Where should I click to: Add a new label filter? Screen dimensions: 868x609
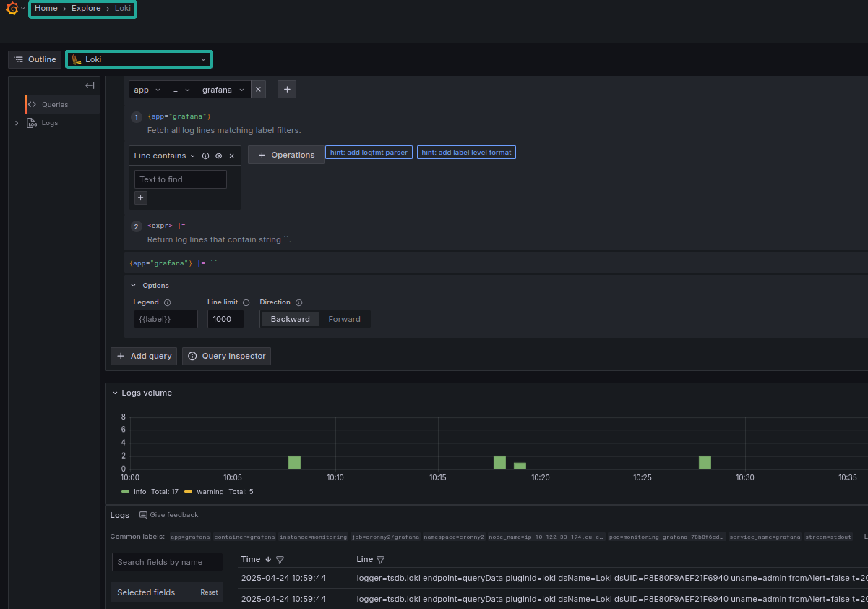pyautogui.click(x=287, y=90)
